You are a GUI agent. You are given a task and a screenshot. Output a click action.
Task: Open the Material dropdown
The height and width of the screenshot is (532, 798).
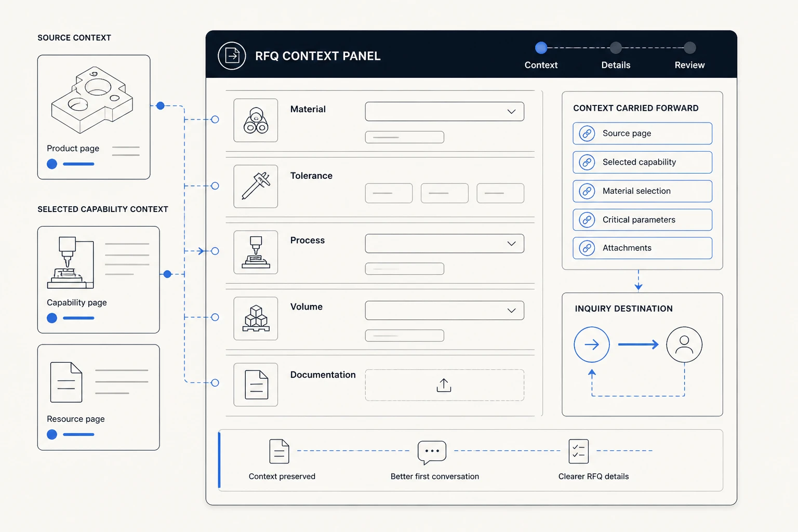pos(444,112)
